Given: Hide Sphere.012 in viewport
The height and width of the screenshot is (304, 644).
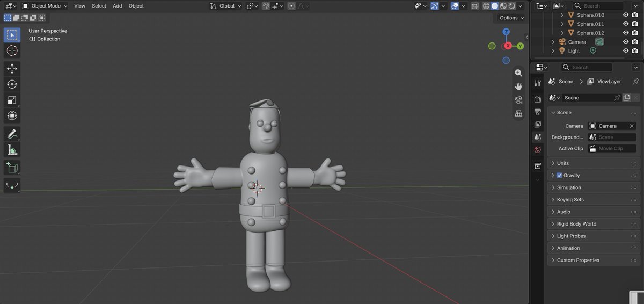Looking at the screenshot, I should point(626,33).
